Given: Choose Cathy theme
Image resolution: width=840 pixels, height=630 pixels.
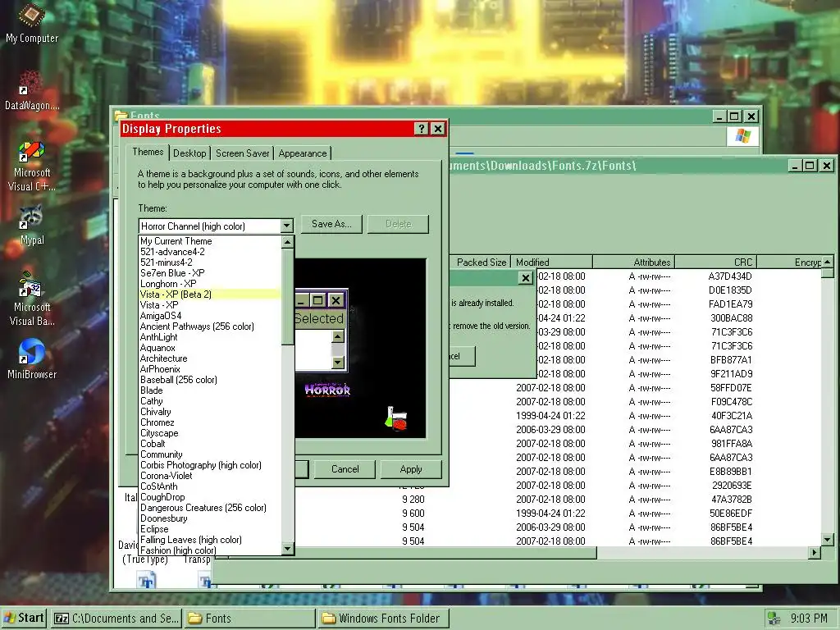Looking at the screenshot, I should pyautogui.click(x=209, y=401).
